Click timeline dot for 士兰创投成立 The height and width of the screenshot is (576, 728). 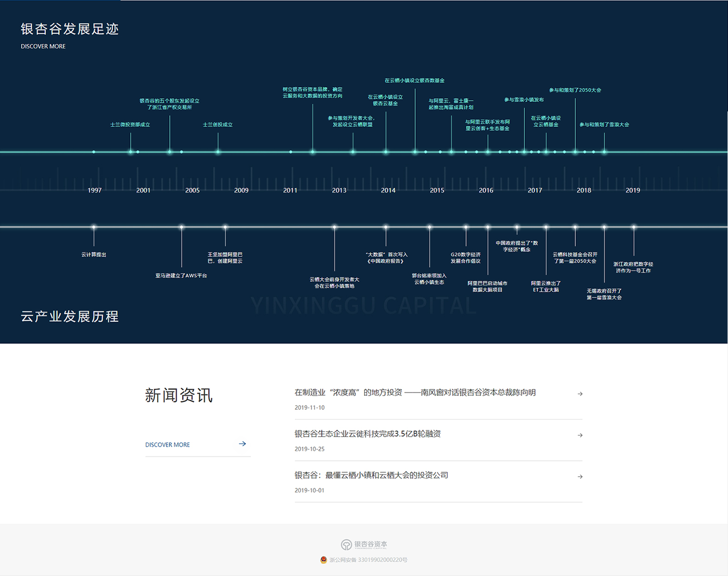pyautogui.click(x=218, y=152)
